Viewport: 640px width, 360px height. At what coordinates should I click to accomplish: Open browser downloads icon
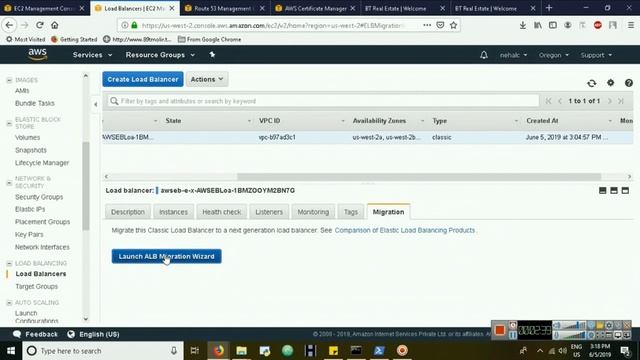[x=522, y=25]
